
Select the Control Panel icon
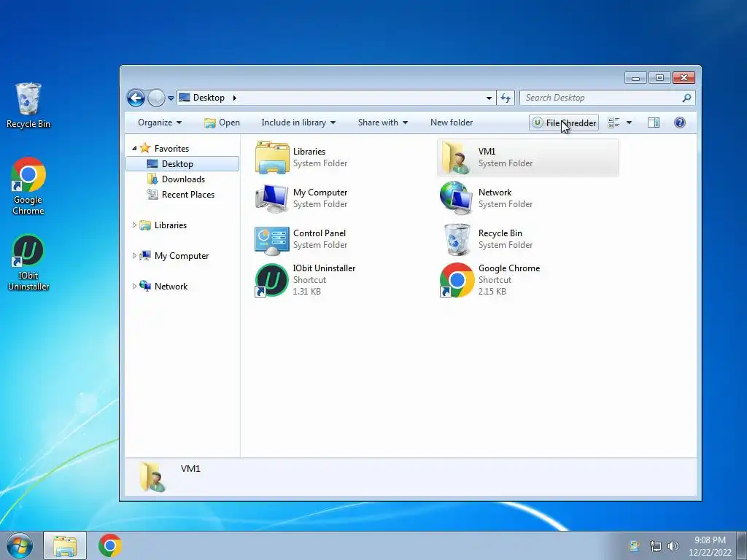point(271,239)
